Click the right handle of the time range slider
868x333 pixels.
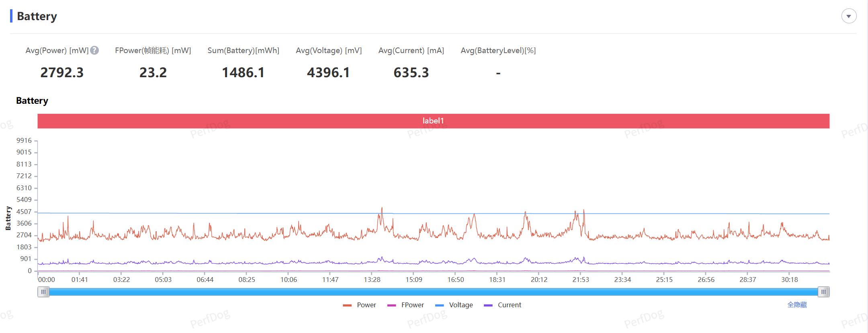click(x=823, y=292)
